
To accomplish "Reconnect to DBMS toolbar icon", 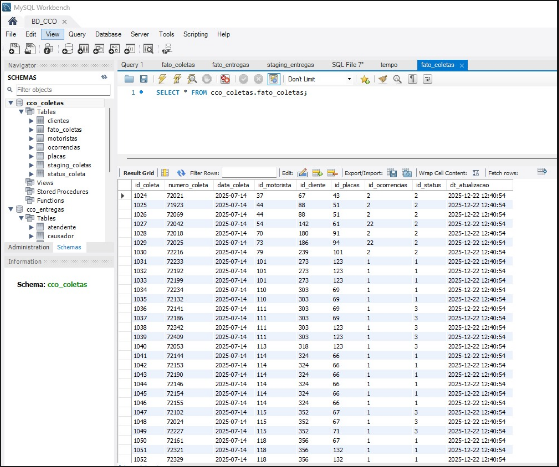I will [167, 48].
